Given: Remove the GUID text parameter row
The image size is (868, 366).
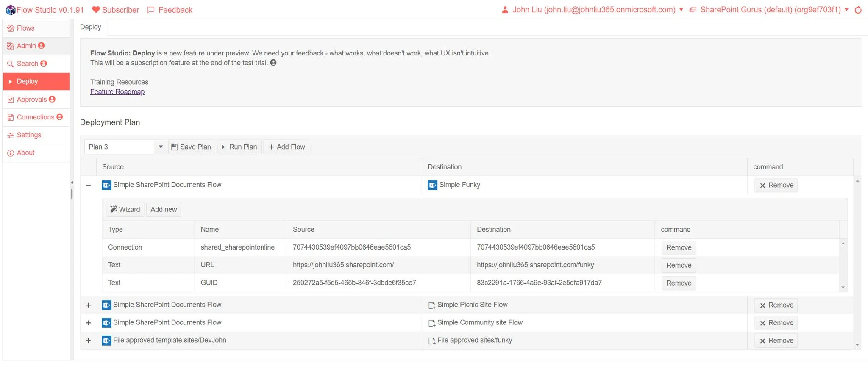Looking at the screenshot, I should 679,283.
